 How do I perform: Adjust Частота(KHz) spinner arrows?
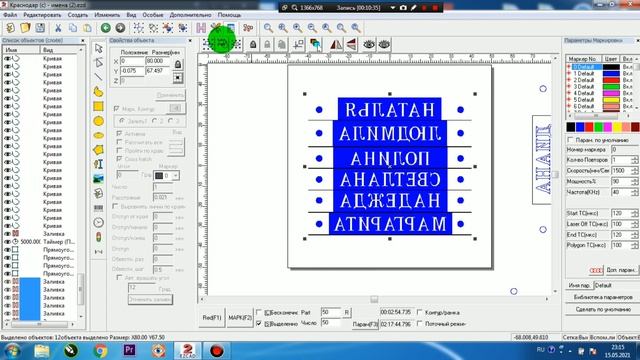634,192
